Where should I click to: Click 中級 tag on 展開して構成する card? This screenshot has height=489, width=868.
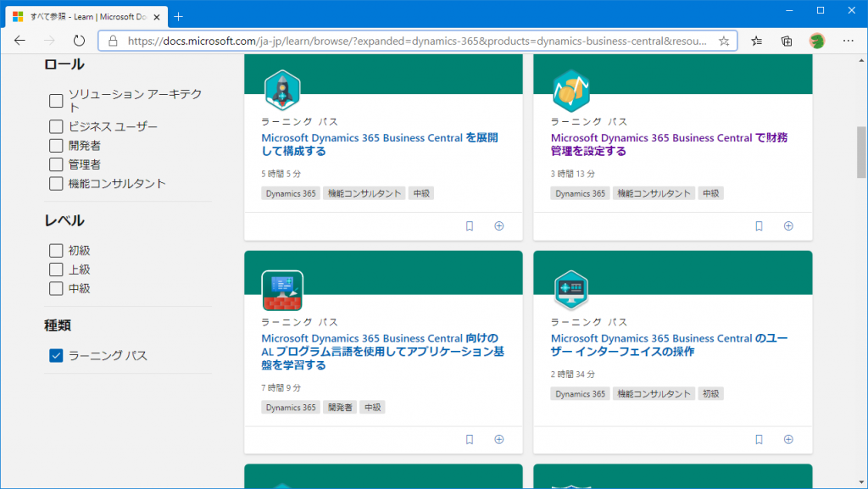coord(421,193)
